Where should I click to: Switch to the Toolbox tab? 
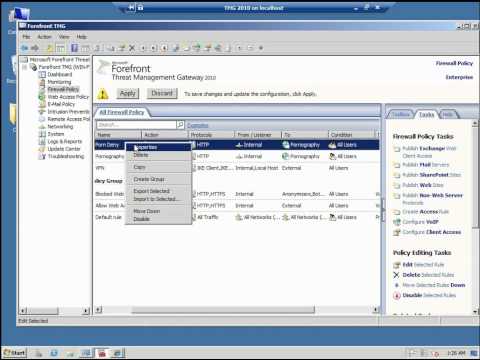tap(400, 114)
